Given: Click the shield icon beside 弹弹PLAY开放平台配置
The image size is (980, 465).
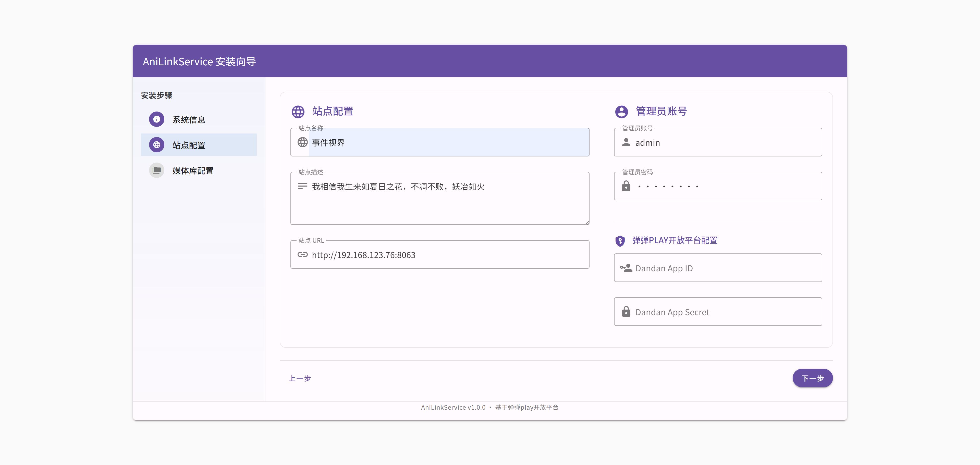Looking at the screenshot, I should click(620, 240).
